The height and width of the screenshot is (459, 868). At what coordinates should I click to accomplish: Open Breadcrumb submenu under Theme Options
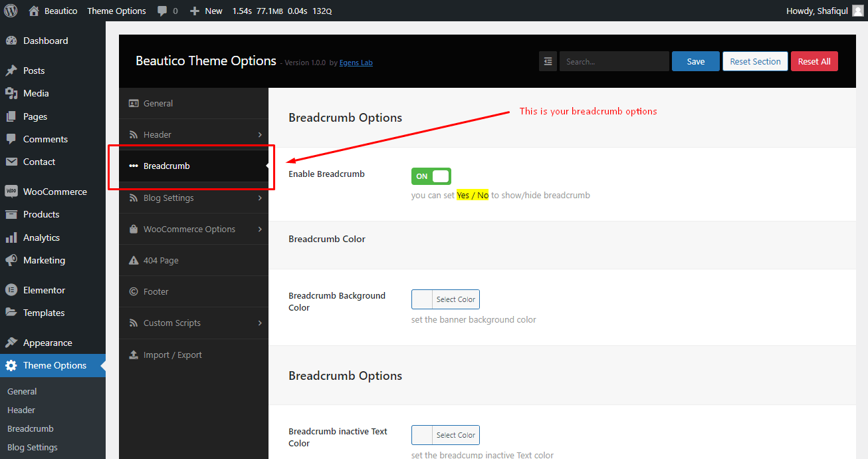[x=31, y=428]
